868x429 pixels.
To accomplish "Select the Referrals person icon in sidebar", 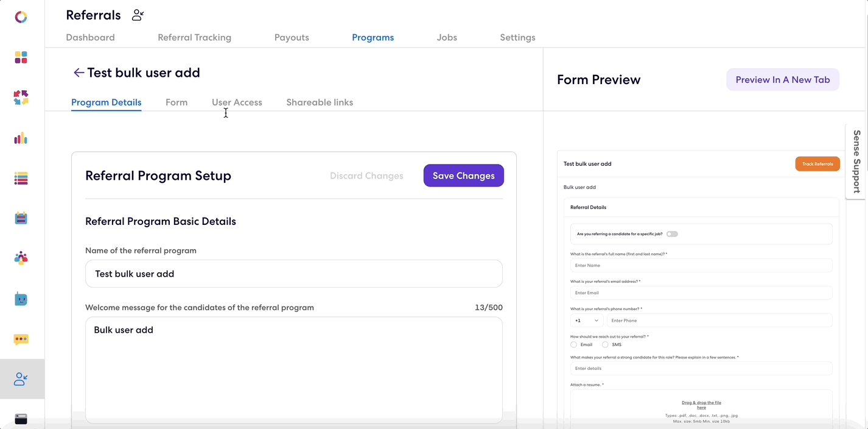I will (21, 379).
